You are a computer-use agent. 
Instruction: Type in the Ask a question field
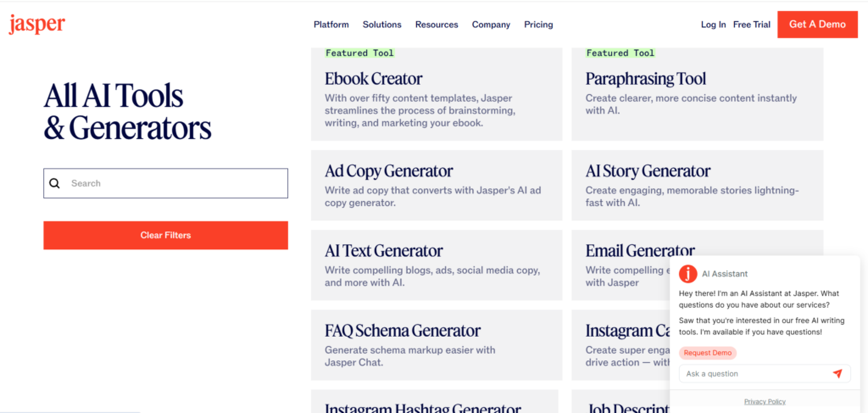pos(753,374)
